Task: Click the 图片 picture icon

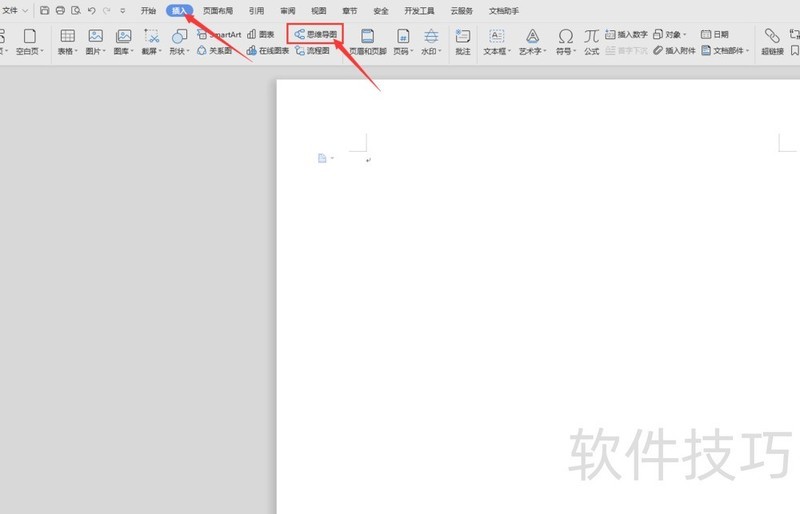Action: point(95,36)
